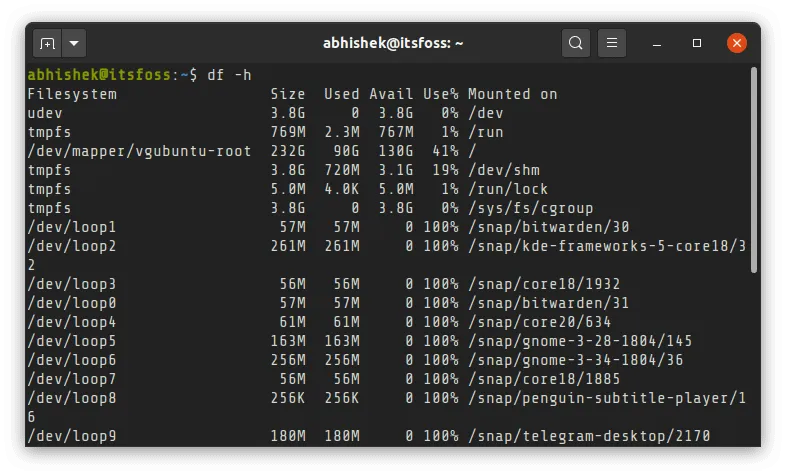Expand the new tab dropdown arrow
The height and width of the screenshot is (475, 786).
coord(74,44)
